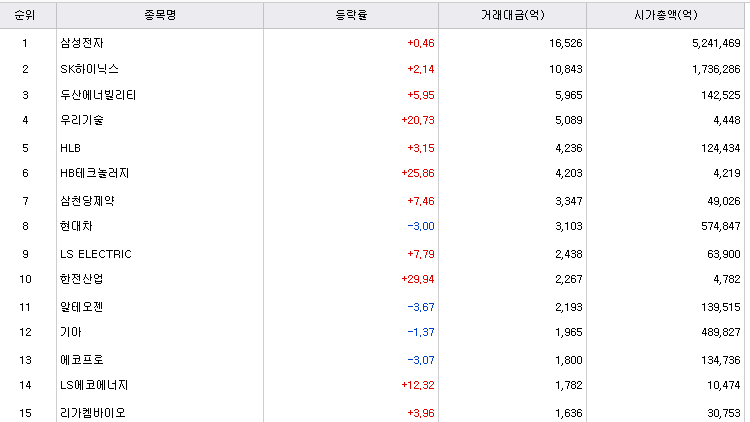Select 에코프로 in the list
This screenshot has height=422, width=750.
(x=82, y=360)
